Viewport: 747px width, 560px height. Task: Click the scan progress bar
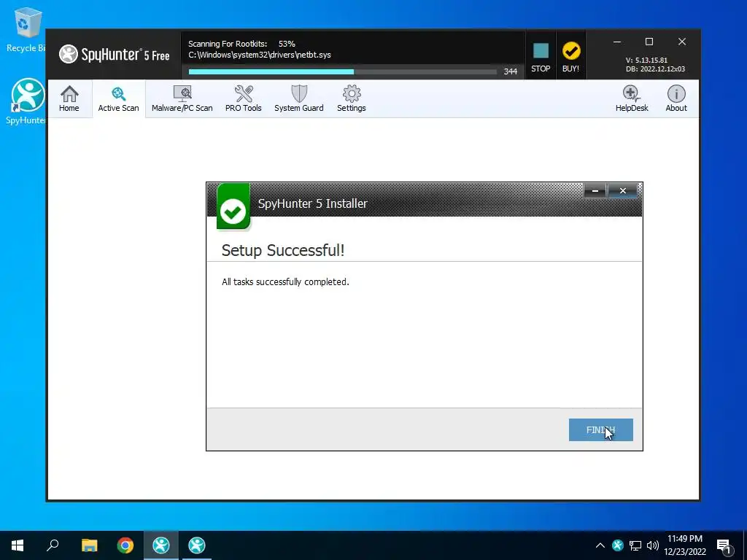click(x=343, y=72)
